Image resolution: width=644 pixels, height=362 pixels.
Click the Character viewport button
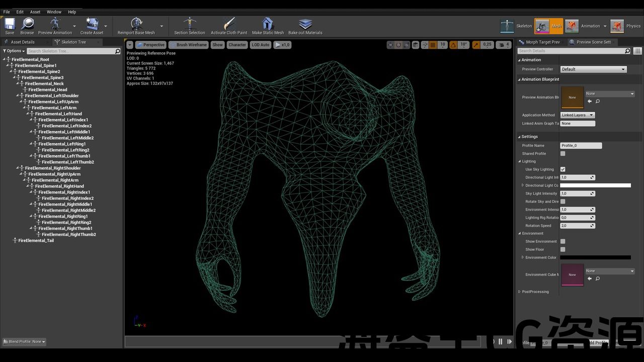pyautogui.click(x=237, y=45)
